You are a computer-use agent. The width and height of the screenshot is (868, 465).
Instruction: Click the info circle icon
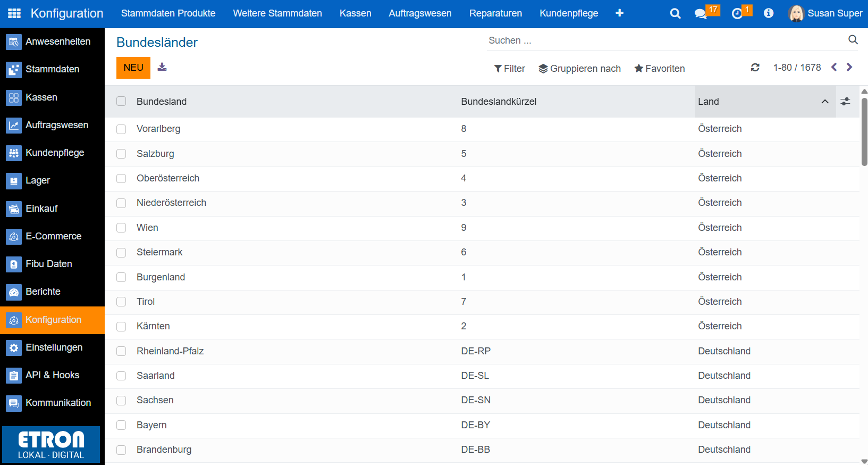click(x=769, y=13)
